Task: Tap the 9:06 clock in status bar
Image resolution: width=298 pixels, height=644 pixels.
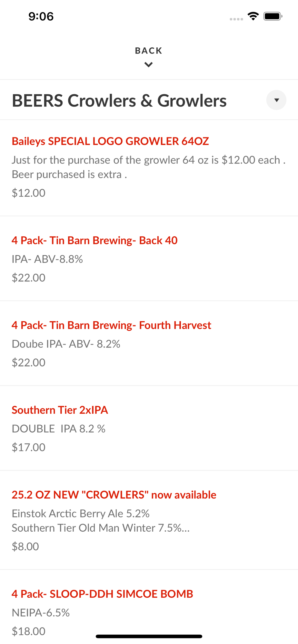Action: click(x=41, y=16)
